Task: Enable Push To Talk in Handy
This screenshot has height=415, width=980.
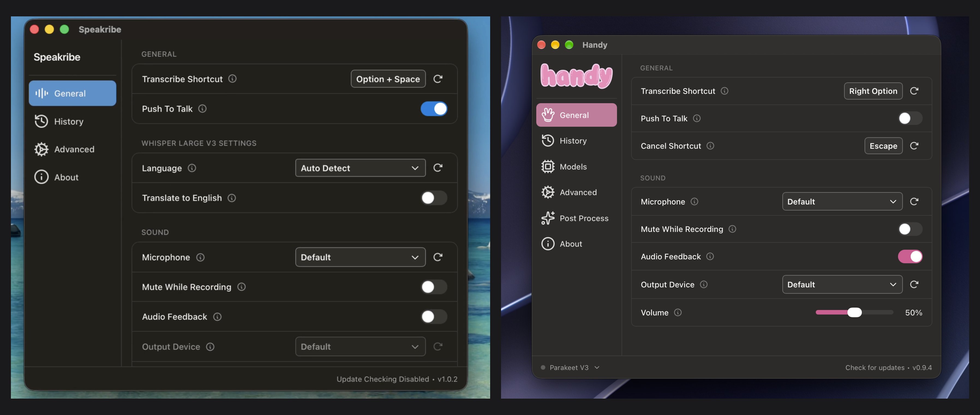Action: pyautogui.click(x=910, y=118)
